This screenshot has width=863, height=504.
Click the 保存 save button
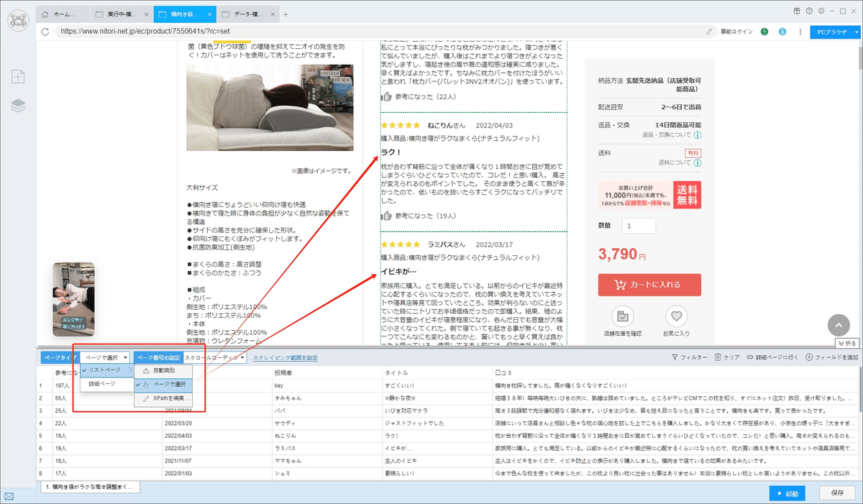(837, 493)
